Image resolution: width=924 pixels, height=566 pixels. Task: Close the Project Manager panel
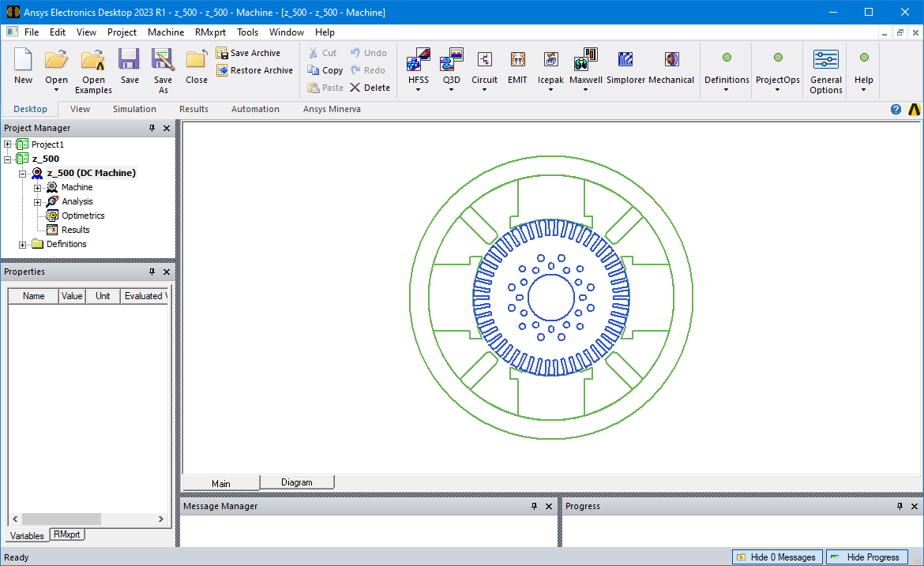click(x=167, y=128)
